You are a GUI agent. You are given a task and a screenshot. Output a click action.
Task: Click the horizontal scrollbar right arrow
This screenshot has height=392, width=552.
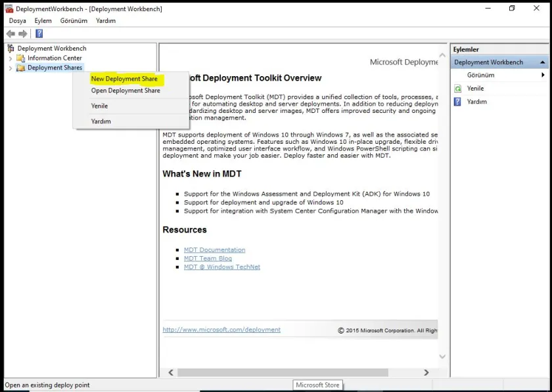(x=426, y=372)
